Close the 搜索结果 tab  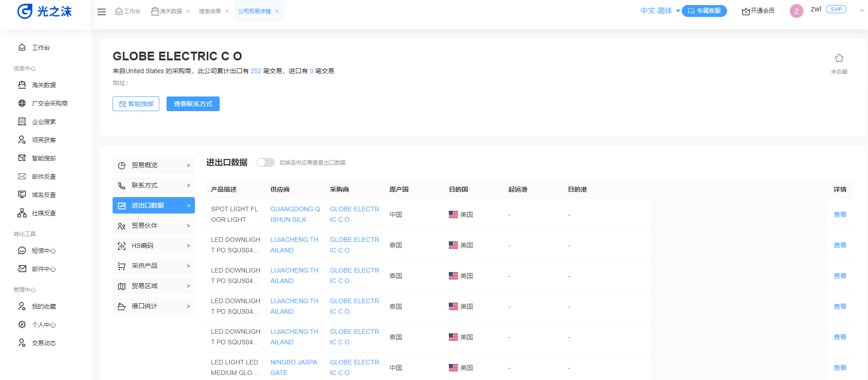coord(227,11)
